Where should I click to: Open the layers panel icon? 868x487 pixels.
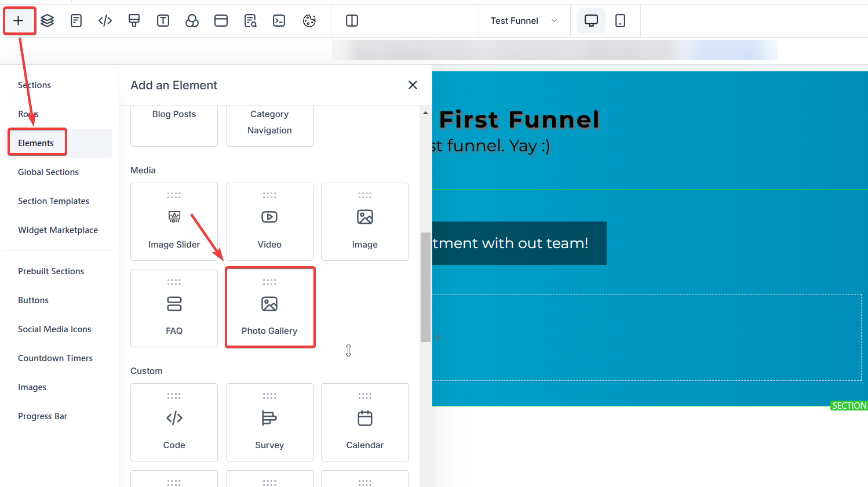(x=48, y=21)
